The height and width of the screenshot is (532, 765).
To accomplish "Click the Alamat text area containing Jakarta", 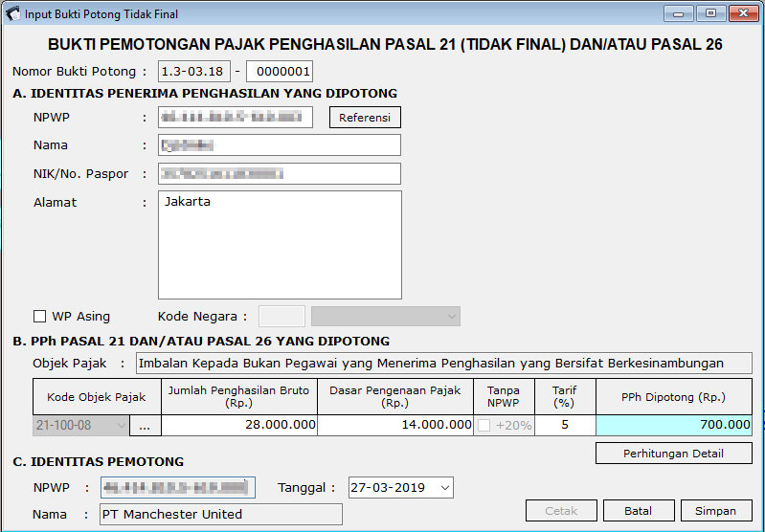I will click(280, 245).
